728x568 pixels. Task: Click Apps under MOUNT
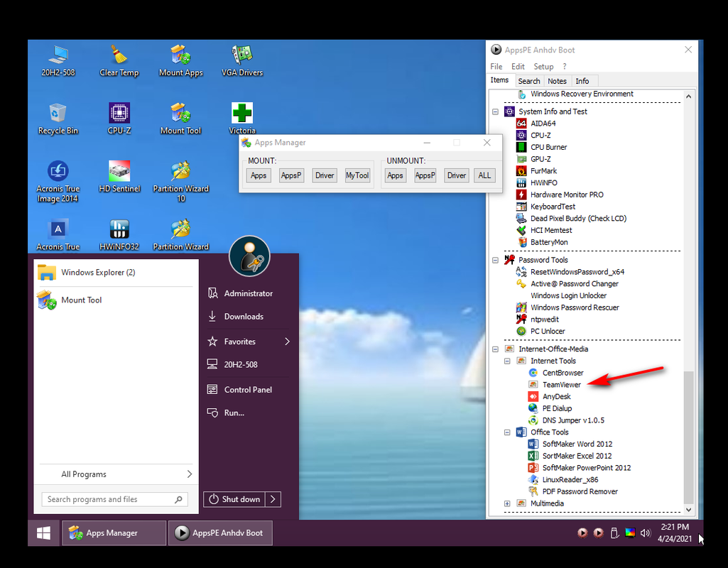259,175
